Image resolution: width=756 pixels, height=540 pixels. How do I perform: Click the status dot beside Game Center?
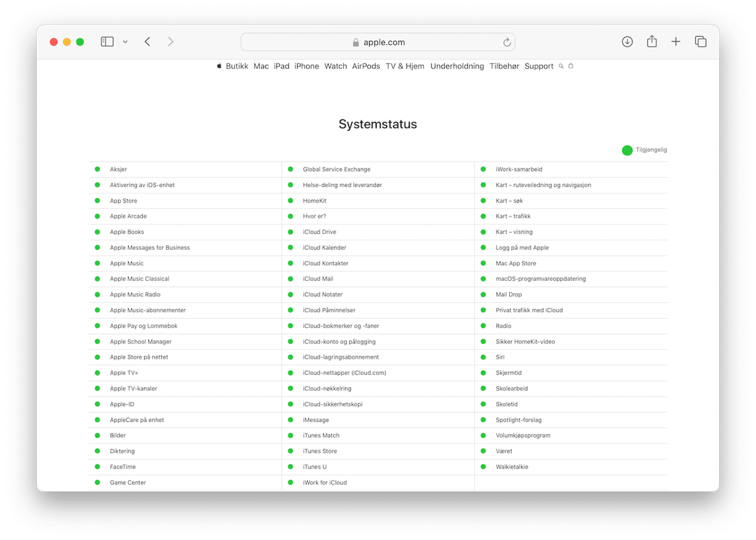[x=97, y=482]
